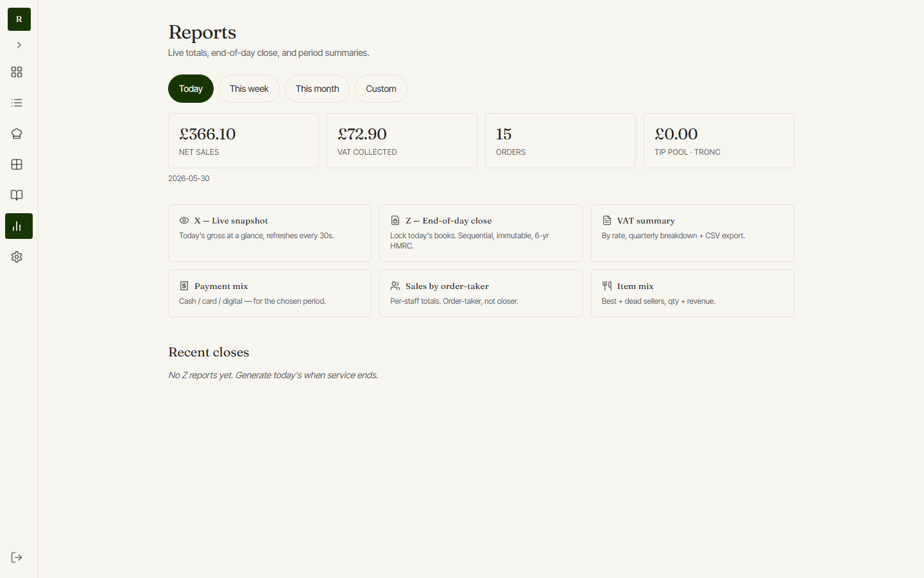Click the 'No Z reports yet' message
The image size is (924, 578).
(x=273, y=375)
